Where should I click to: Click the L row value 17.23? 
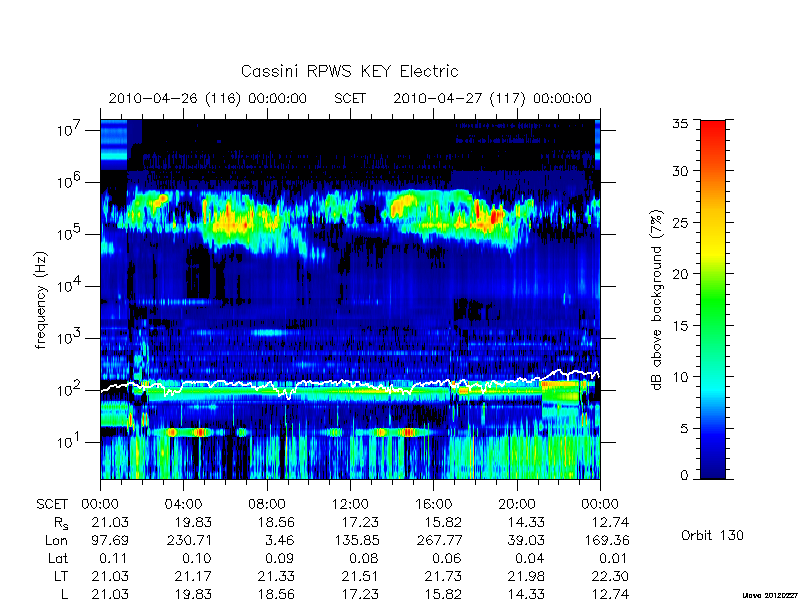[x=360, y=594]
